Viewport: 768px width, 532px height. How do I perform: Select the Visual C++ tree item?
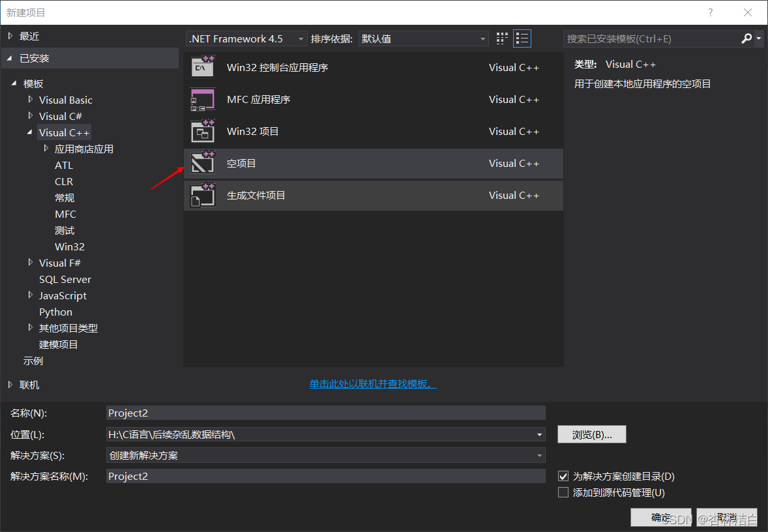[x=64, y=133]
